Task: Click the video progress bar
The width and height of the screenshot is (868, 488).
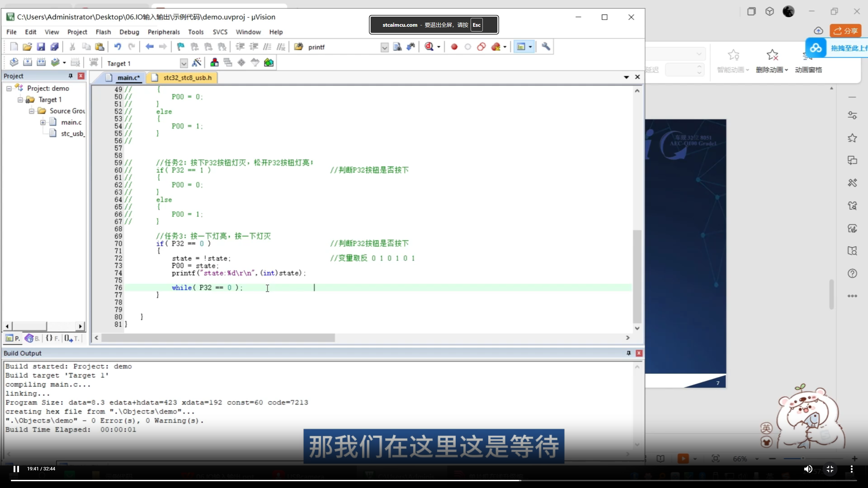Action: click(x=434, y=480)
